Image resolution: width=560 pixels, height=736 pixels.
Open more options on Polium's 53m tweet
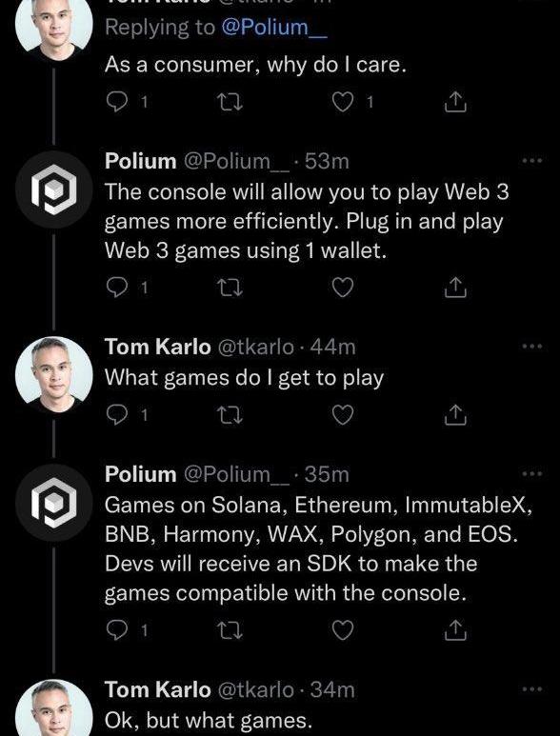coord(532,161)
